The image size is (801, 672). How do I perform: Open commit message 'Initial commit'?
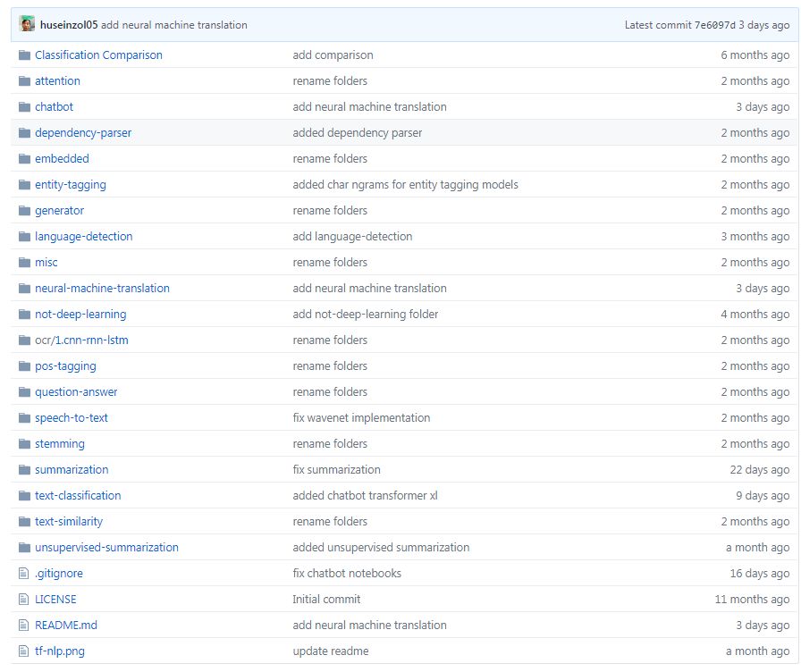(326, 599)
